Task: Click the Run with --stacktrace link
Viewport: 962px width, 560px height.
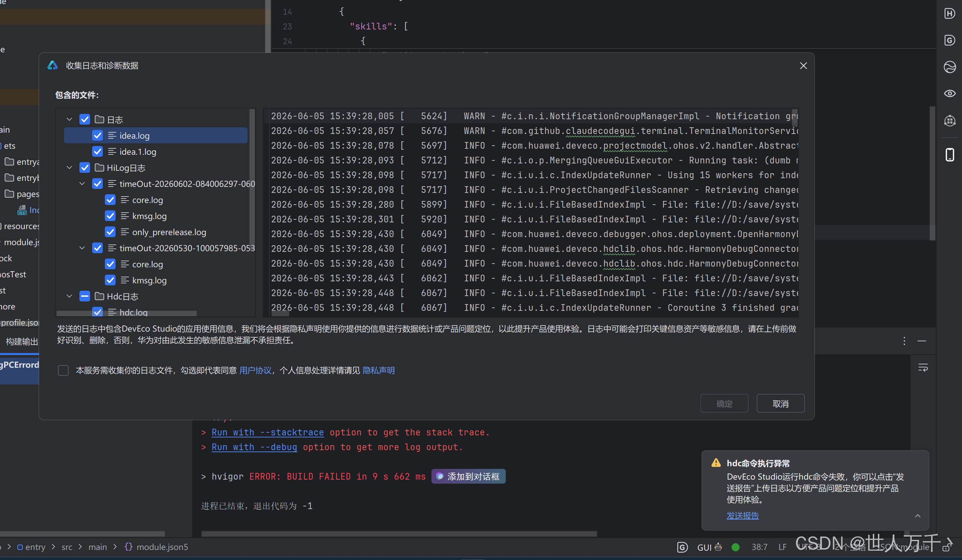Action: [x=268, y=432]
